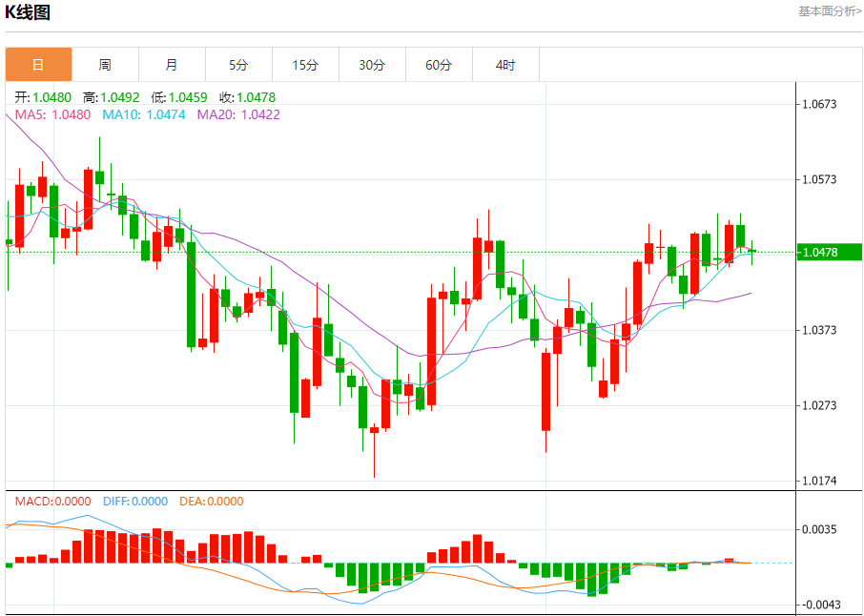Image resolution: width=864 pixels, height=616 pixels.
Task: Select the 日 daily chart tab
Action: (x=38, y=65)
